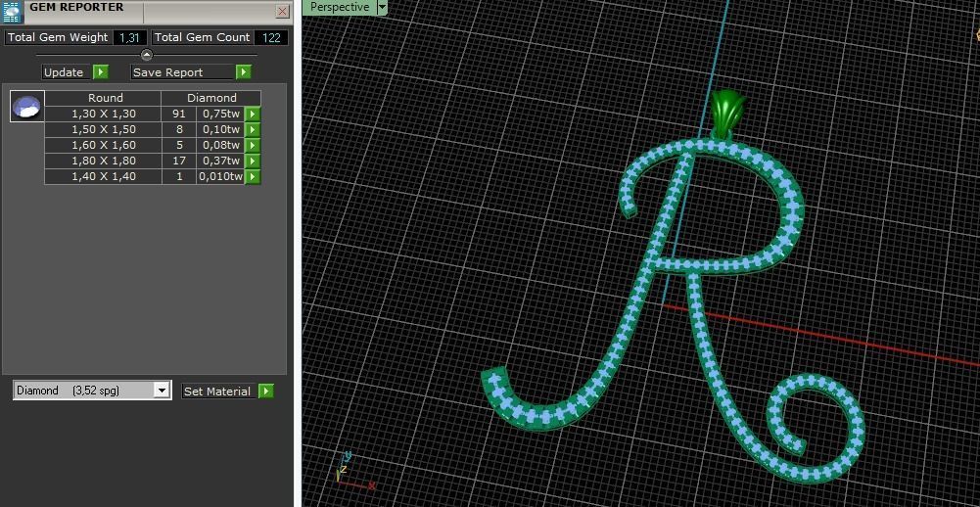
Task: Click green arrow for 1,80 X 1,80 row
Action: click(x=253, y=161)
